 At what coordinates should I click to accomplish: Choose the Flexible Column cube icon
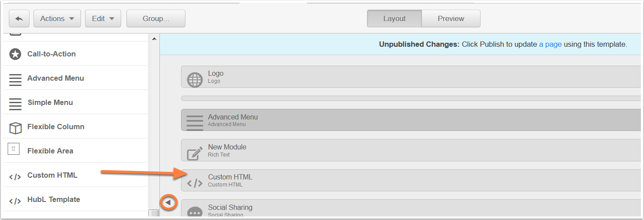point(15,127)
